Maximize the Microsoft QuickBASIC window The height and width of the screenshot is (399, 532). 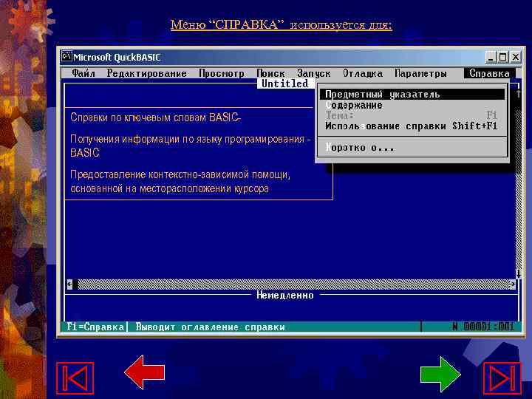[x=502, y=57]
